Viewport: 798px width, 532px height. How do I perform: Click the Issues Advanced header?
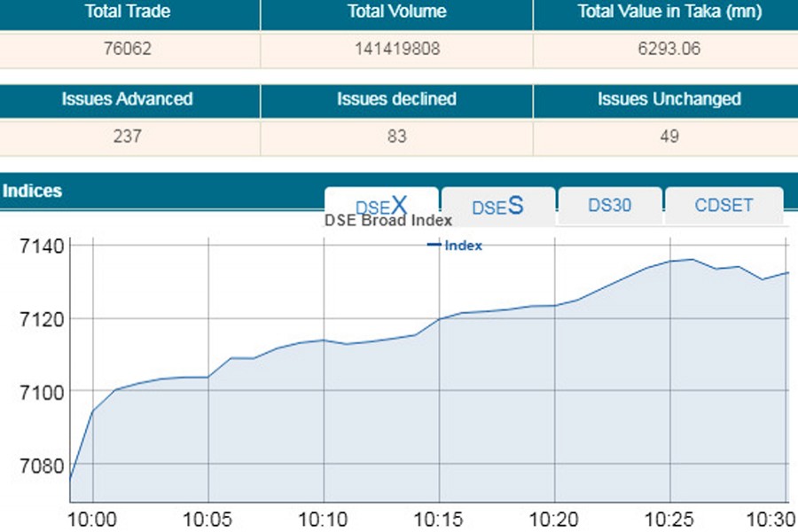click(x=127, y=99)
